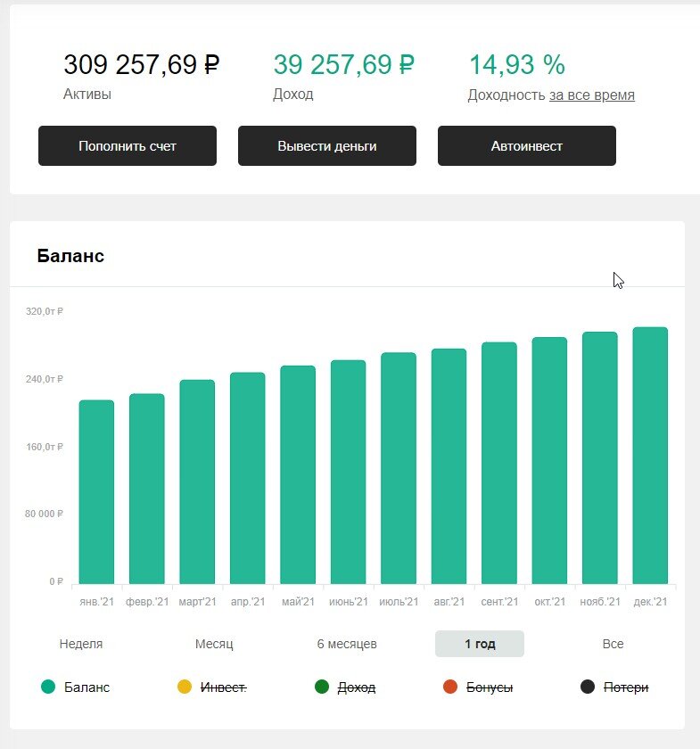Enable the Бонусы series via orange legend dot

tap(450, 687)
